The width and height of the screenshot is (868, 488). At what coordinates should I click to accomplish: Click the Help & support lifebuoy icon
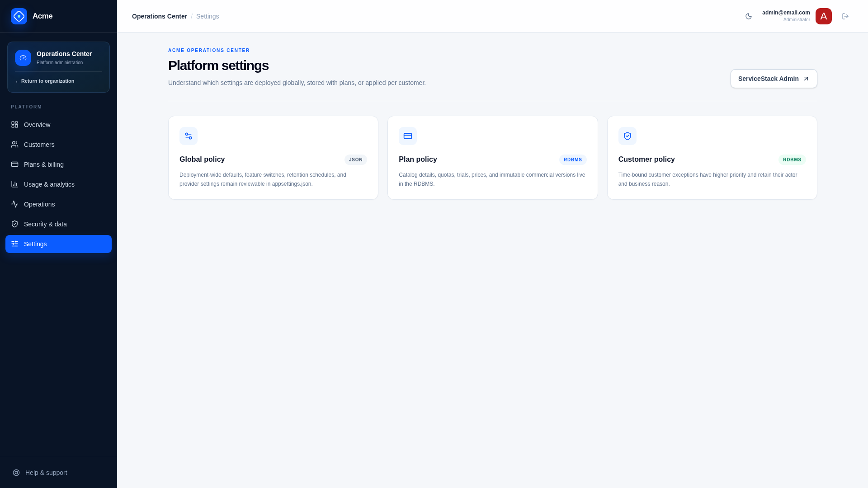click(16, 473)
